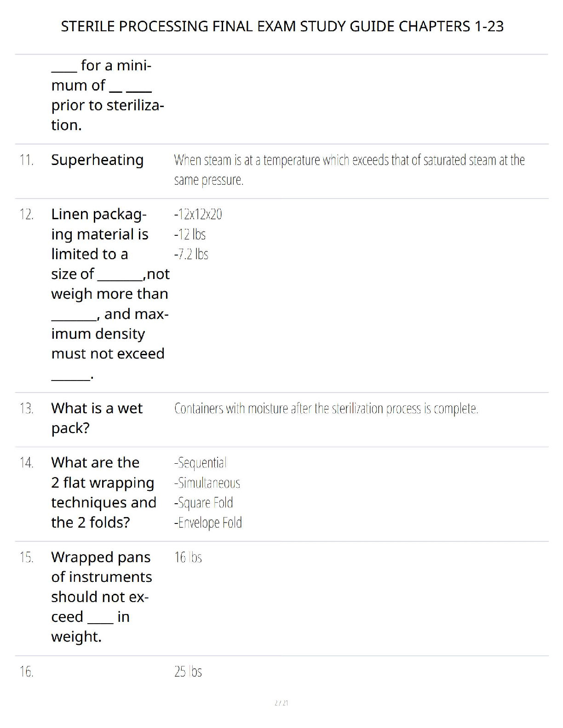Click the answer '-Simultaneous'
Screen dimensions: 563x728
pyautogui.click(x=207, y=483)
